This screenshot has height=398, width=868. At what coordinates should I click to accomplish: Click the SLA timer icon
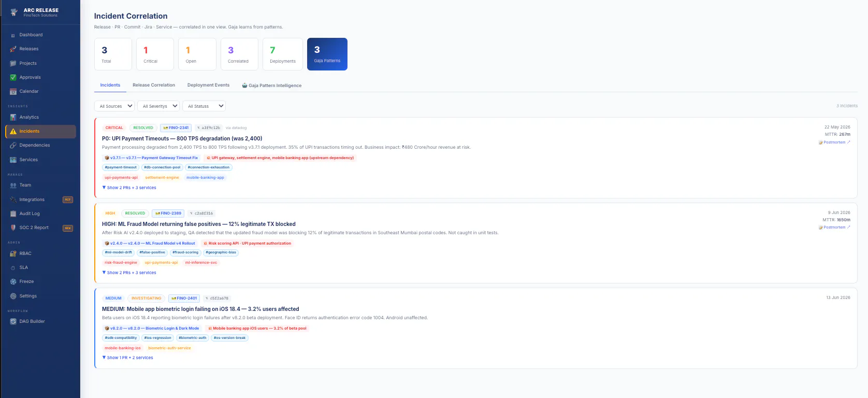coord(13,268)
